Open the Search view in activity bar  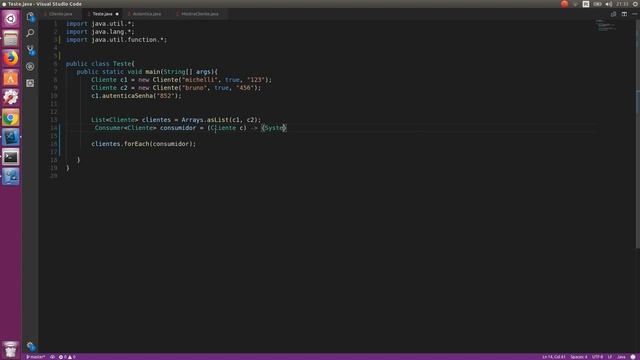30,33
